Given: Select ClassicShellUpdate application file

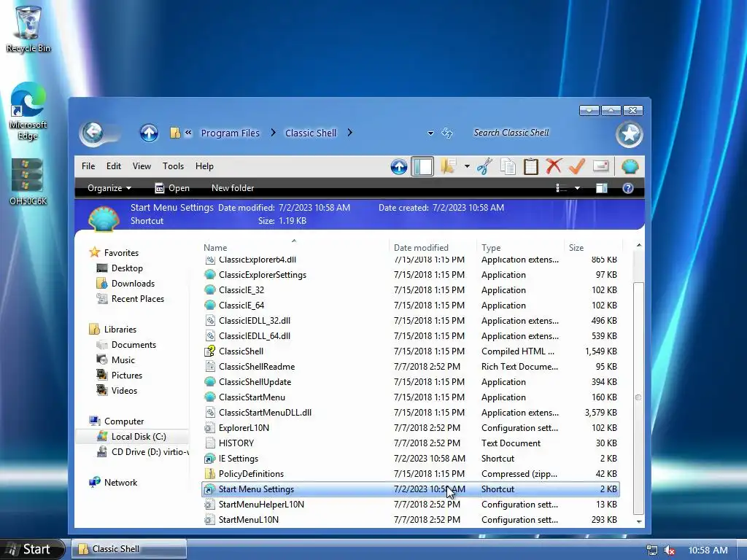Looking at the screenshot, I should click(x=411, y=382).
